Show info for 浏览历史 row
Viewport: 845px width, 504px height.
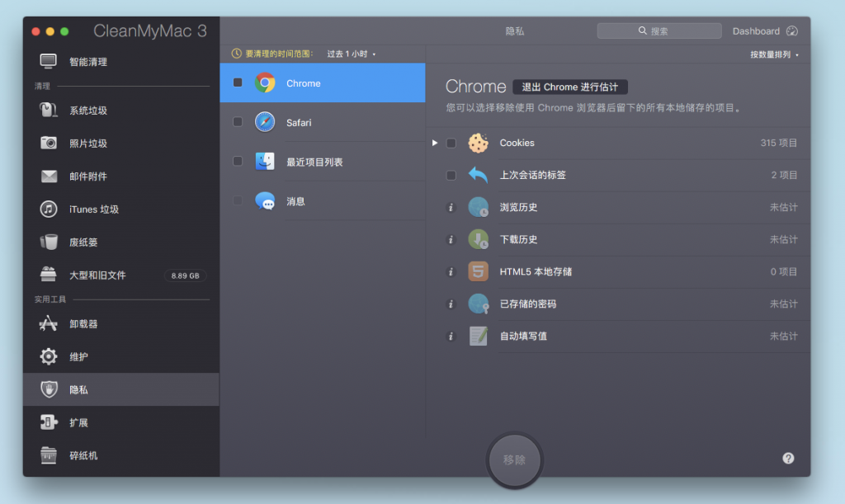tap(451, 207)
